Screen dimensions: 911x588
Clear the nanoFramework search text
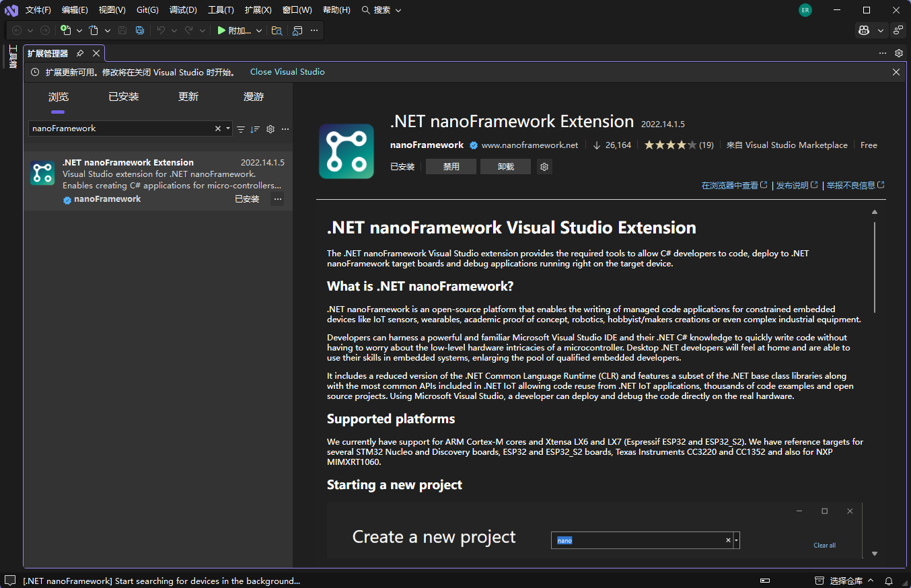click(x=218, y=128)
